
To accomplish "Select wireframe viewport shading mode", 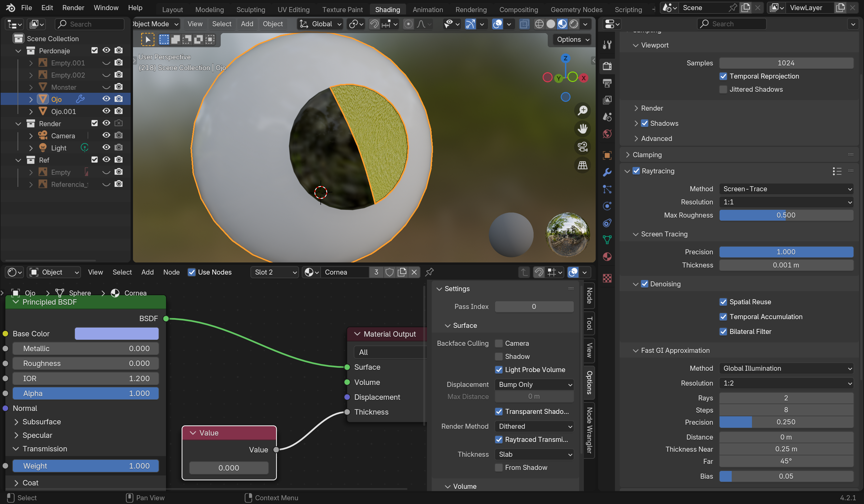I will pos(539,24).
